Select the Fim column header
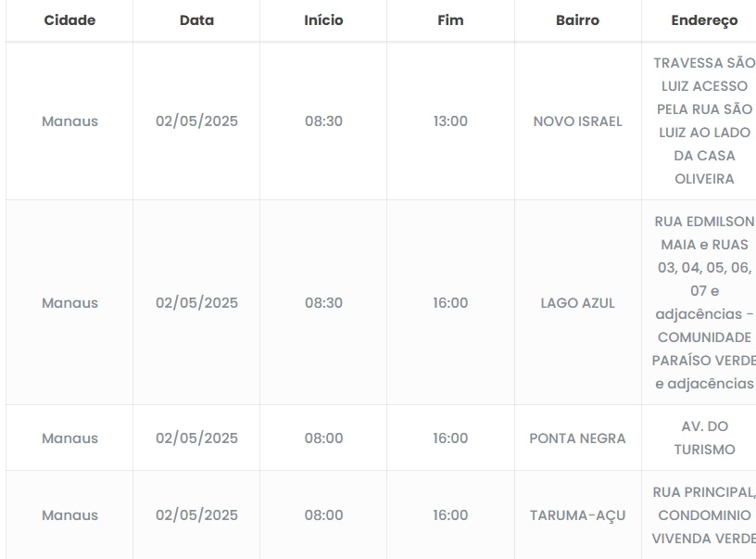 tap(450, 20)
